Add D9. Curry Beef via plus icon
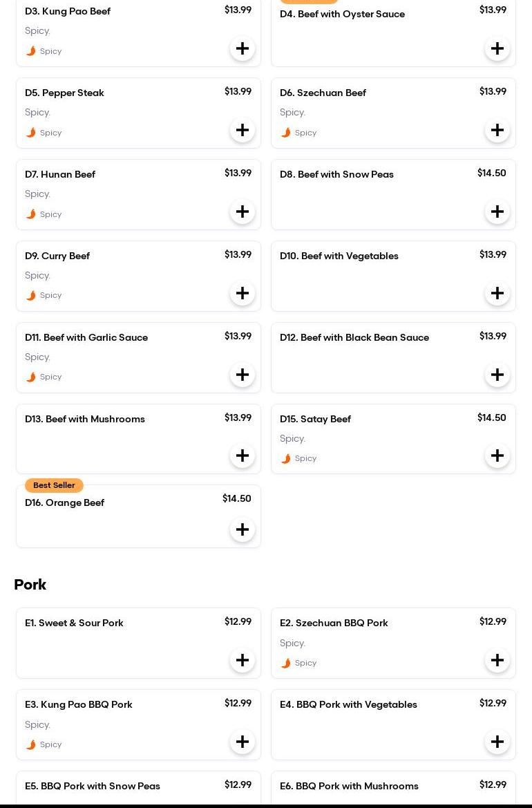Screen dimensions: 532x808 243,293
